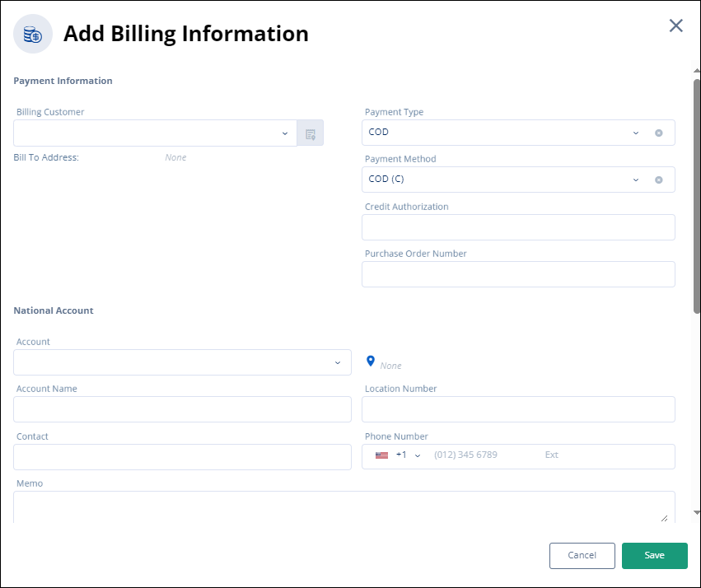Screen dimensions: 701x588
Task: Expand the Billing Customer dropdown
Action: tap(285, 133)
